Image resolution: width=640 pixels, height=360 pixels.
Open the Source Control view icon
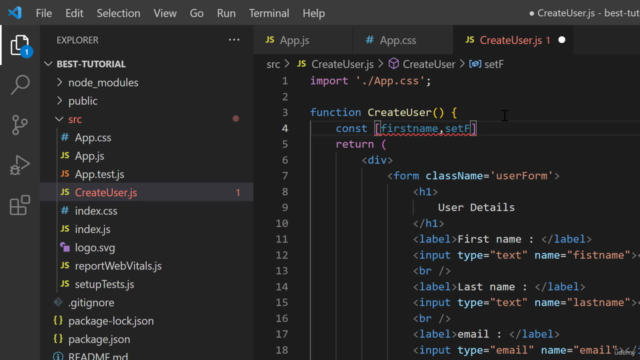20,125
